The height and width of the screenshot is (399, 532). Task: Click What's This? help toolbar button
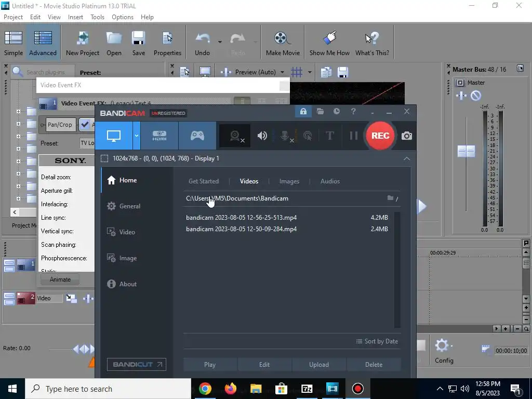372,43
